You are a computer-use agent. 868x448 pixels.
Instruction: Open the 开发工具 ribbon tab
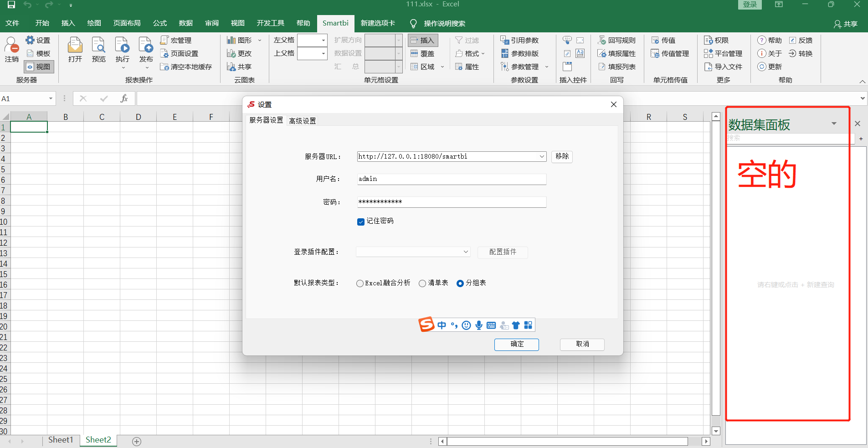pos(270,23)
